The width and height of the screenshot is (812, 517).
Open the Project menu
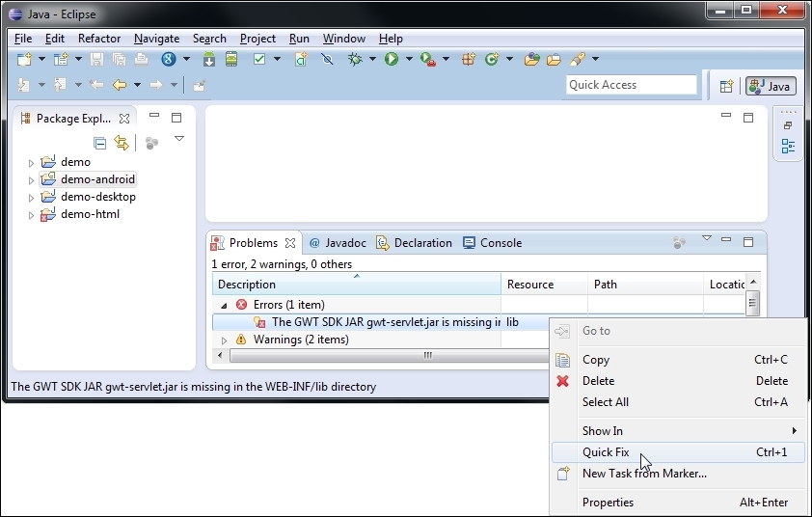257,39
